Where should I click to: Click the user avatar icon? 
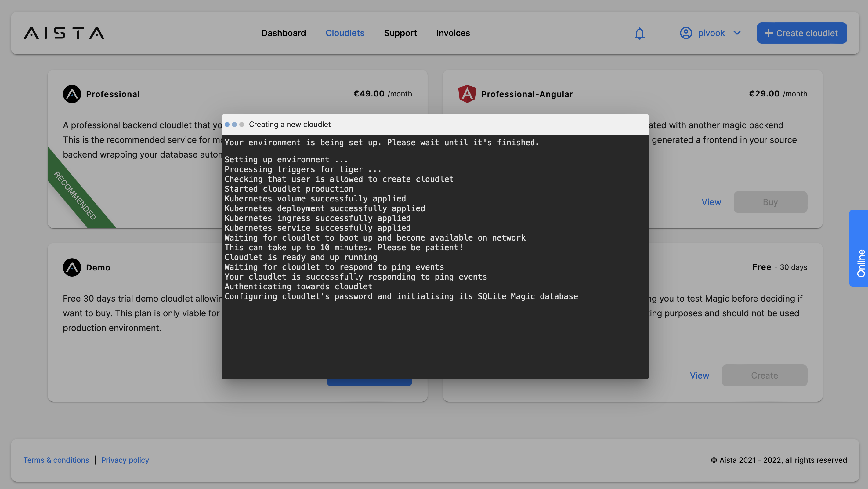(x=686, y=33)
